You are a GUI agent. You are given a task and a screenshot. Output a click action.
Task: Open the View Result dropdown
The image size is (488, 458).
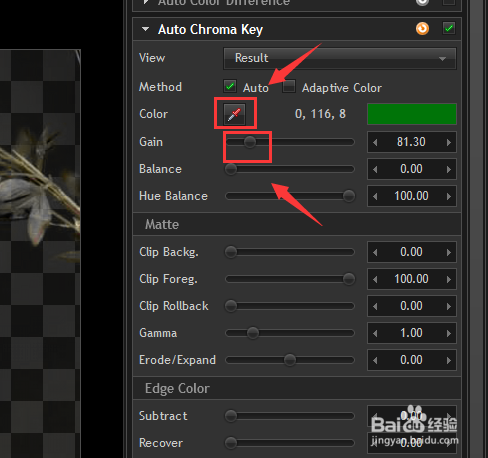point(340,58)
